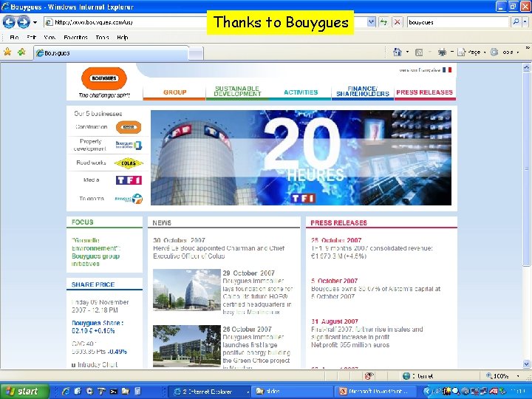Open the View menu
The image size is (532, 399).
pyautogui.click(x=50, y=38)
